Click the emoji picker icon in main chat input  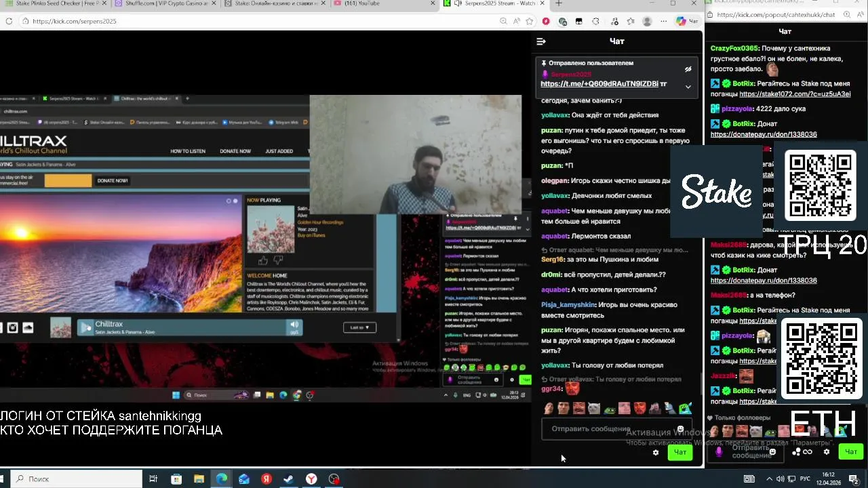680,429
